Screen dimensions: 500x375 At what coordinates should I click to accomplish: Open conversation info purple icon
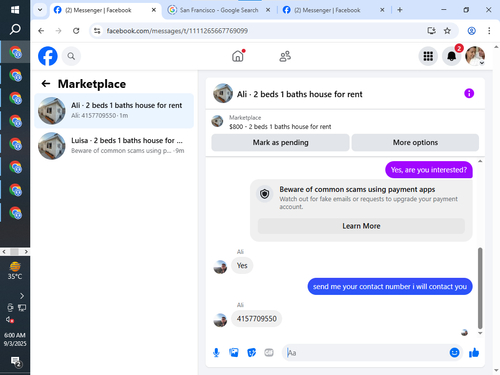pyautogui.click(x=469, y=93)
